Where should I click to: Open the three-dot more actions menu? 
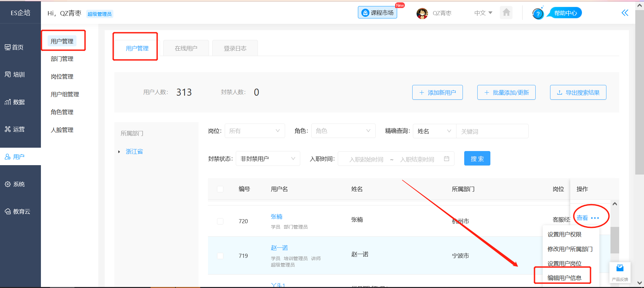[595, 218]
